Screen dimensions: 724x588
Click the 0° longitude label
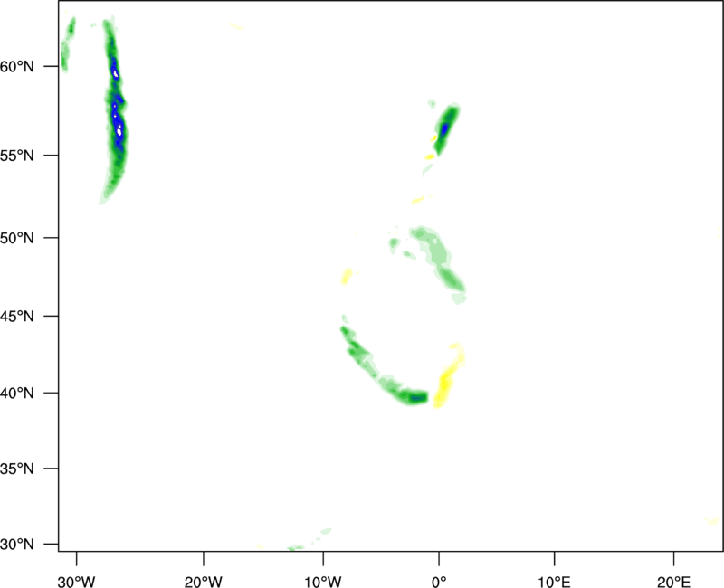[439, 582]
